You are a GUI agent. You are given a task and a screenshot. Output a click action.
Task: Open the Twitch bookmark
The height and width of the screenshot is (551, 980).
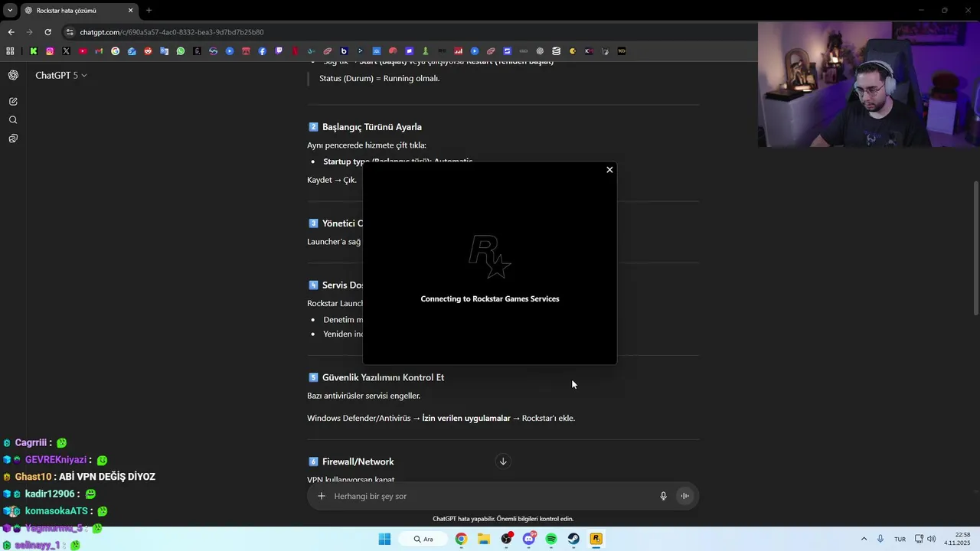pyautogui.click(x=279, y=51)
